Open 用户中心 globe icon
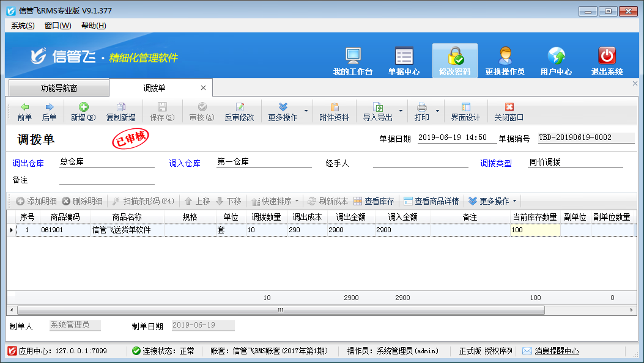644x363 pixels. tap(556, 61)
